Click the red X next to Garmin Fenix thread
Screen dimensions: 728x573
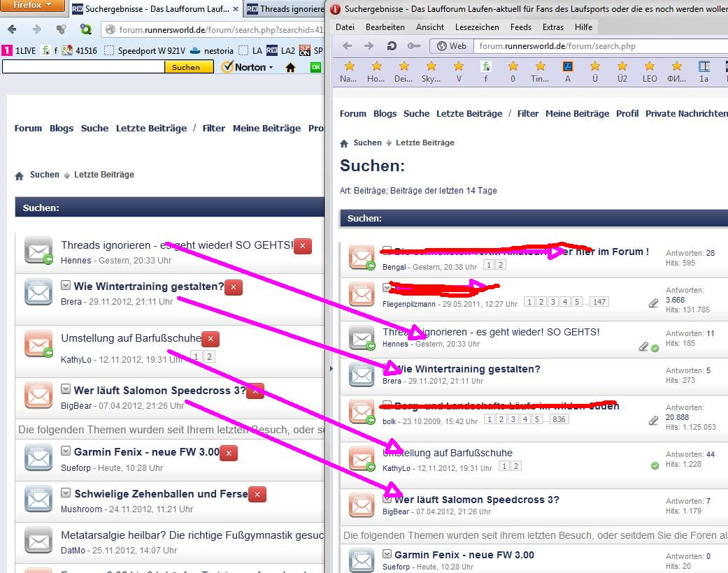(x=229, y=453)
